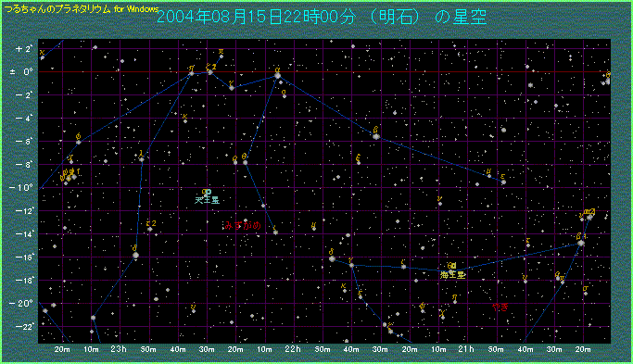633x364 pixels.
Task: Select the σ star below β1
Action: pos(586,294)
